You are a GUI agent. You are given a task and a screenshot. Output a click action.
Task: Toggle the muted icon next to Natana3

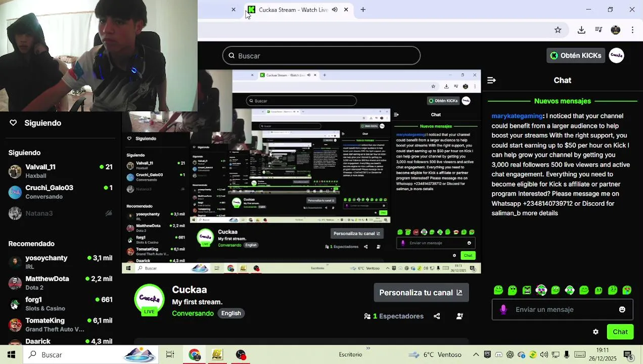[x=108, y=213]
